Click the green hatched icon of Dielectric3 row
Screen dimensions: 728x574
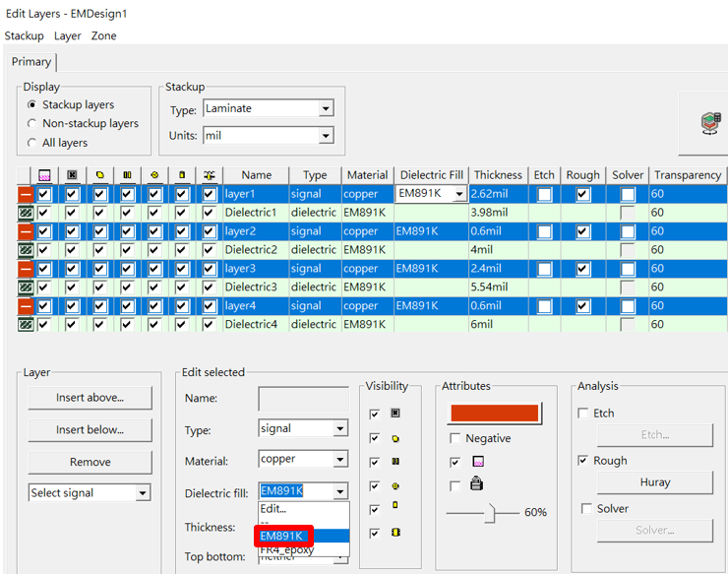click(x=26, y=287)
